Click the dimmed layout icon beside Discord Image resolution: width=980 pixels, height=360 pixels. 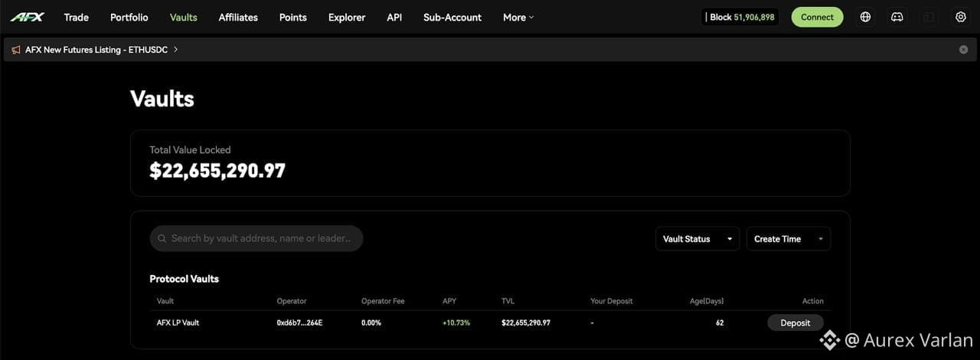click(x=929, y=17)
